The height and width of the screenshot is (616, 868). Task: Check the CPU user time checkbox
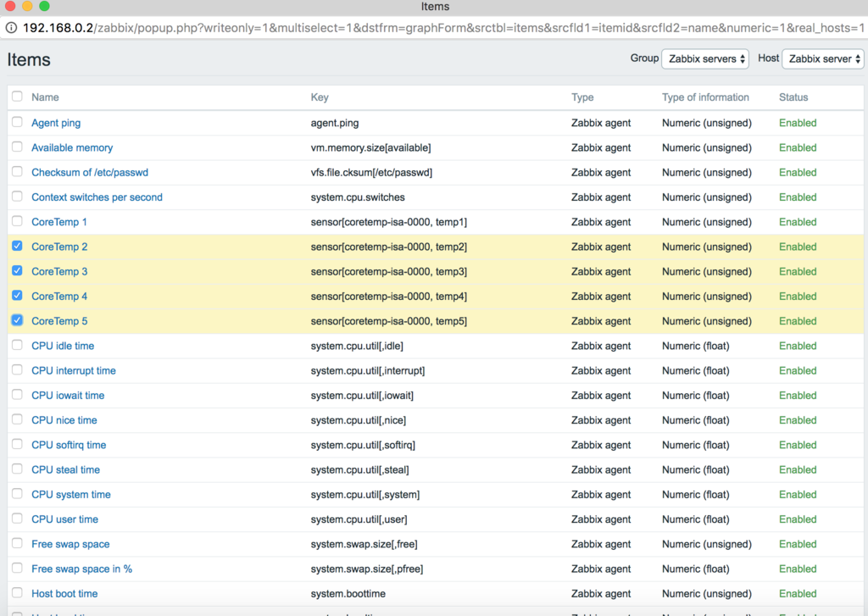click(17, 518)
